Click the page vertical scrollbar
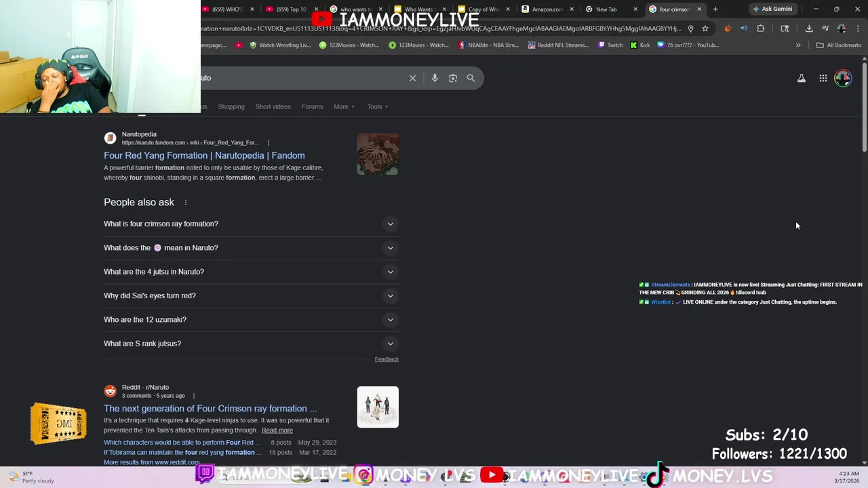 point(865,108)
